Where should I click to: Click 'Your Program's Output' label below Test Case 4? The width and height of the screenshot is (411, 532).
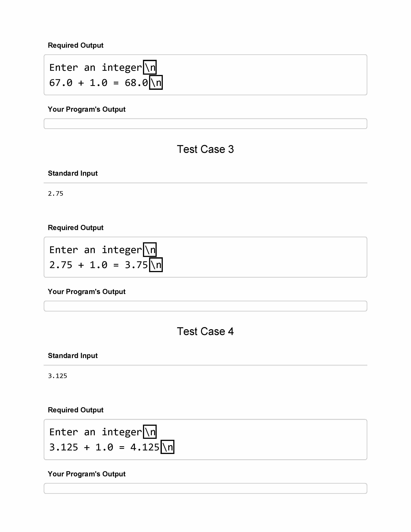86,474
